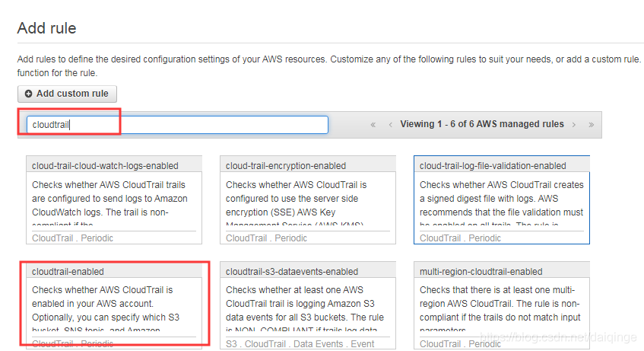This screenshot has width=644, height=351.
Task: Open the cloud-trail-cloud-watch-logs-enabled rule title
Action: 105,166
